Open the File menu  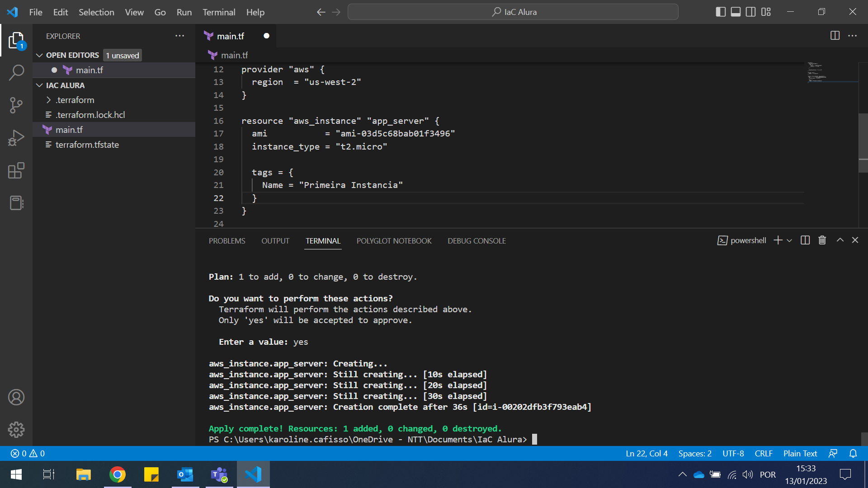click(x=36, y=12)
